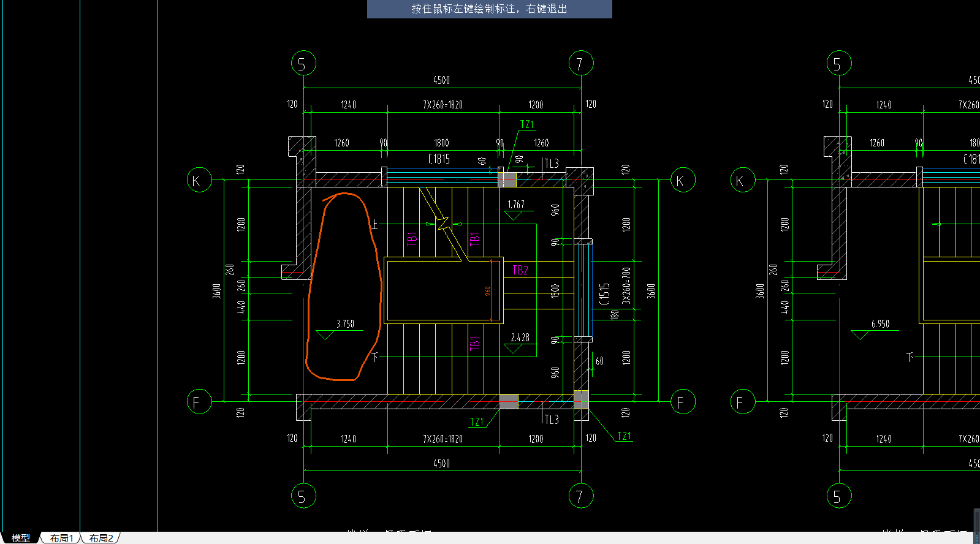
Task: Open the 布局2 layout tab
Action: (101, 538)
